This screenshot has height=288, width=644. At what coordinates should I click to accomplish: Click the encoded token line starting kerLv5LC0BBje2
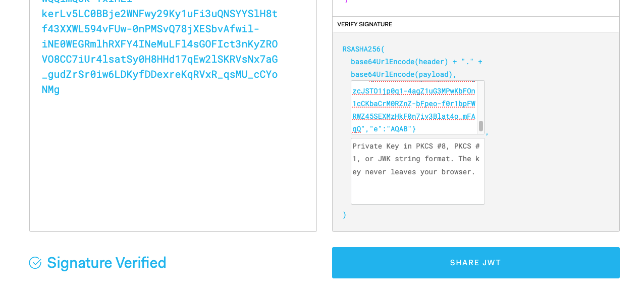159,14
